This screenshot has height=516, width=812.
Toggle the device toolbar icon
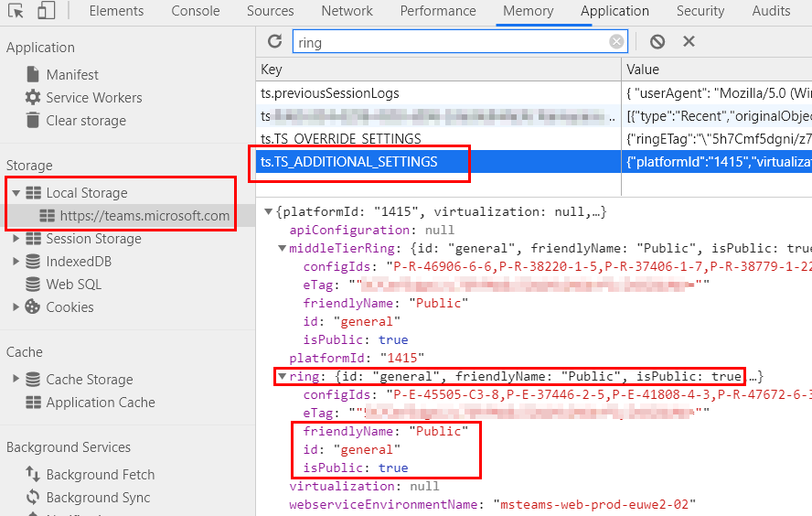tap(46, 11)
